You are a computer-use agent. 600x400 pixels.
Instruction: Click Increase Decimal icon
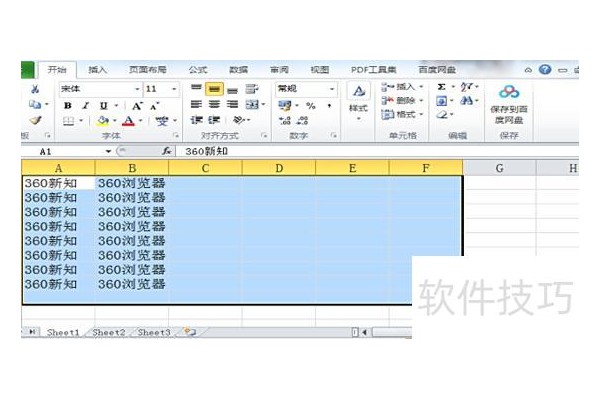pyautogui.click(x=285, y=121)
